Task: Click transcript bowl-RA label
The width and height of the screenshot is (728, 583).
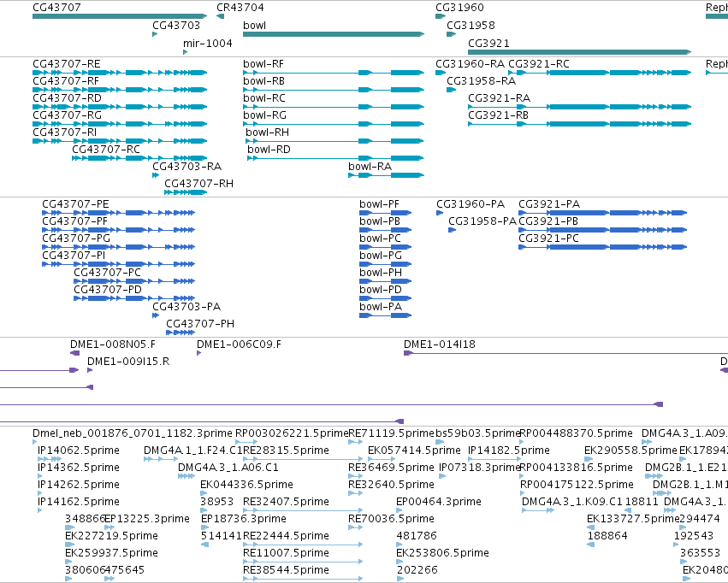Action: pos(370,167)
